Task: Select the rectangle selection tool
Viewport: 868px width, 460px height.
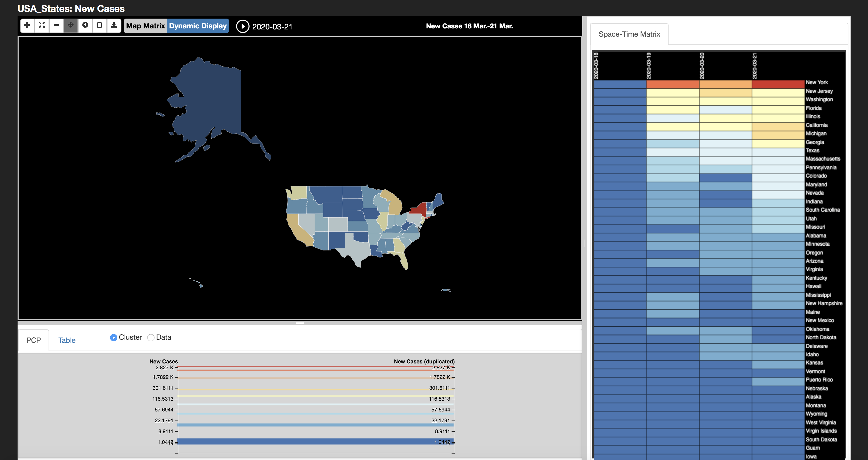Action: pyautogui.click(x=99, y=25)
